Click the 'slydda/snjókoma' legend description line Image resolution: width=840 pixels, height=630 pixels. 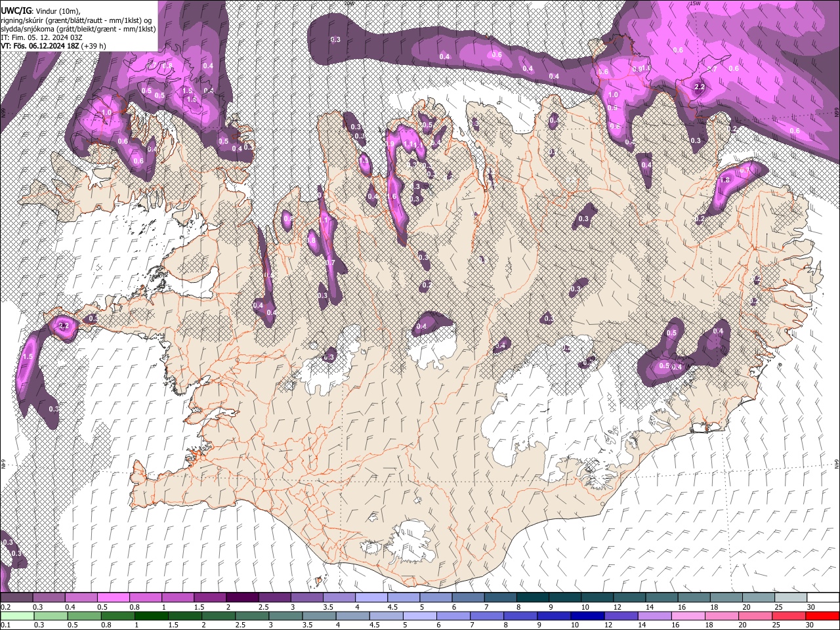pyautogui.click(x=78, y=29)
